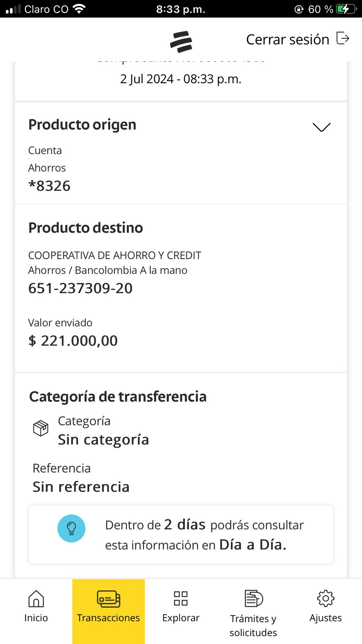362x644 pixels.
Task: Tap the Valor enviado amount $ 221.000,00
Action: tap(73, 341)
